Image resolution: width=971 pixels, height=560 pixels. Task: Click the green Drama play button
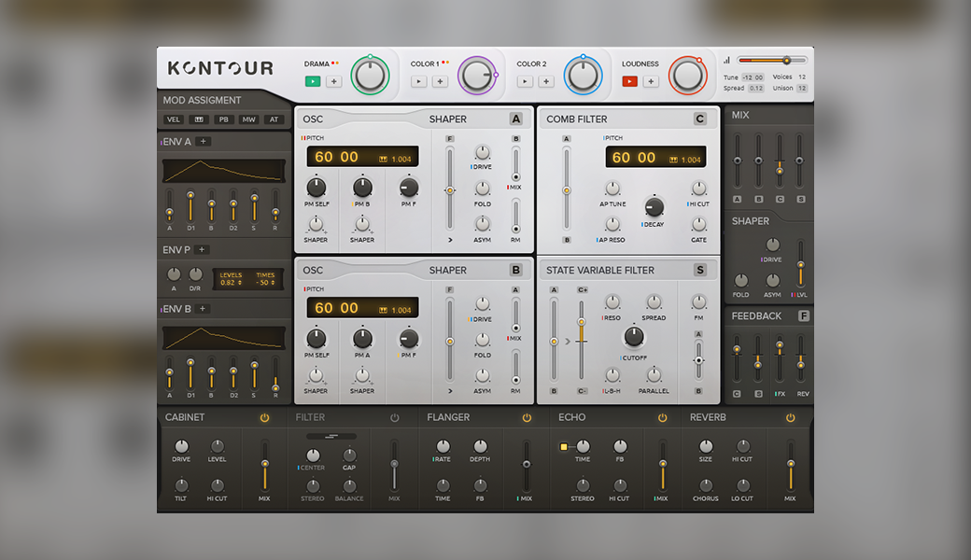point(313,81)
